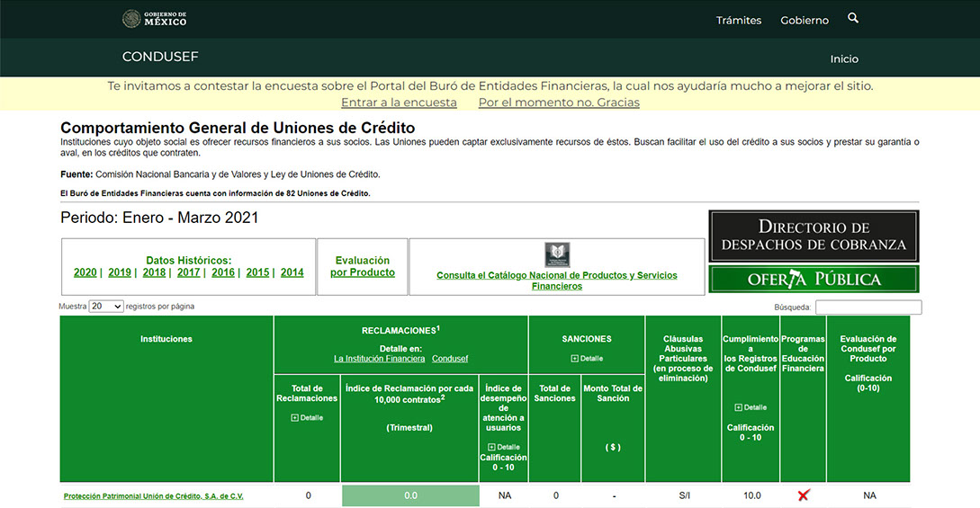Viewport: 980px width, 508px height.
Task: Focus the Búsqueda search field
Action: tap(868, 307)
